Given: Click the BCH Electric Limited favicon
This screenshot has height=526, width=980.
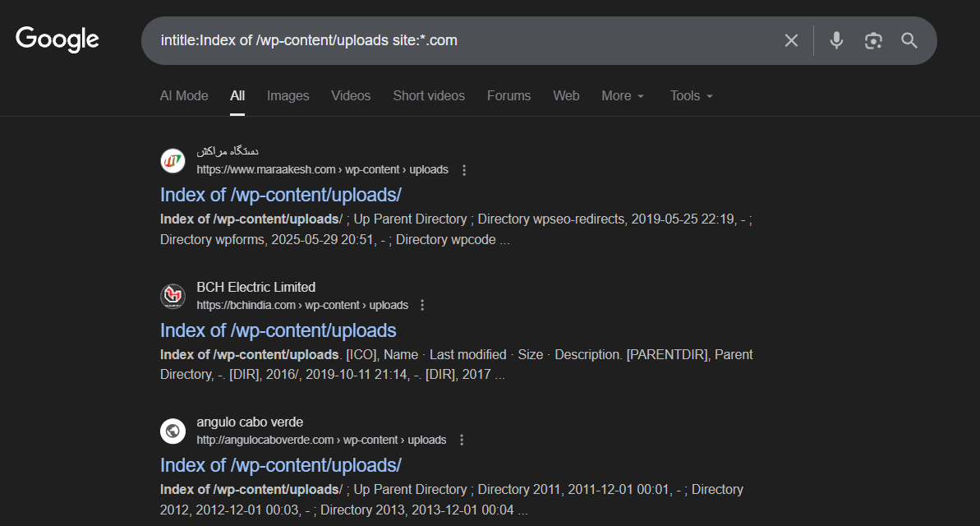Looking at the screenshot, I should click(173, 296).
